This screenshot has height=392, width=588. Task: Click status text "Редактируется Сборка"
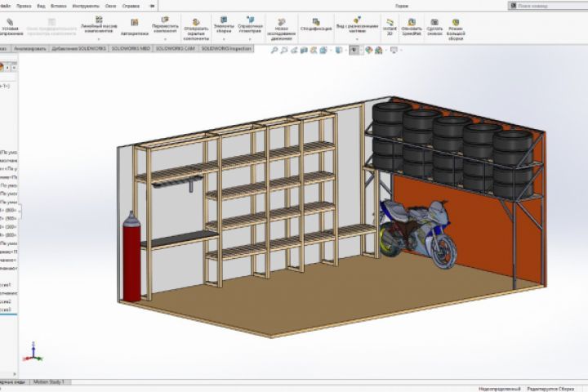coord(550,389)
